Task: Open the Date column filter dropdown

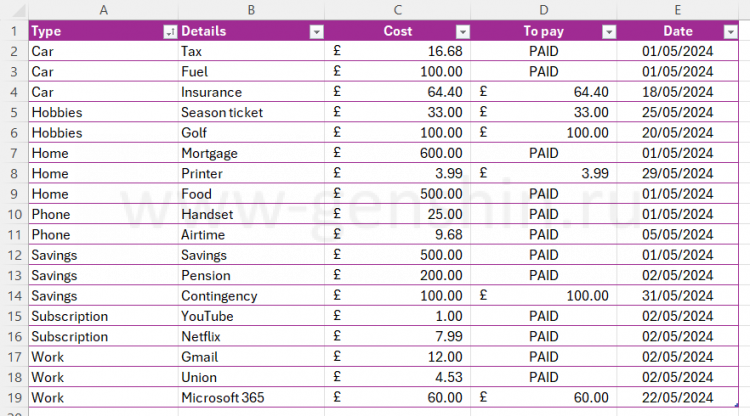Action: tap(730, 32)
